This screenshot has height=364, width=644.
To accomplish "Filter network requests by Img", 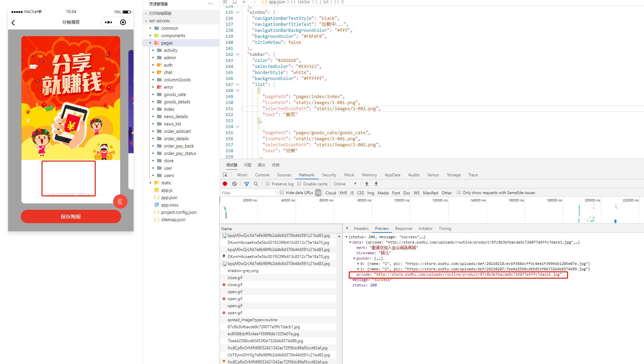I will pyautogui.click(x=371, y=193).
